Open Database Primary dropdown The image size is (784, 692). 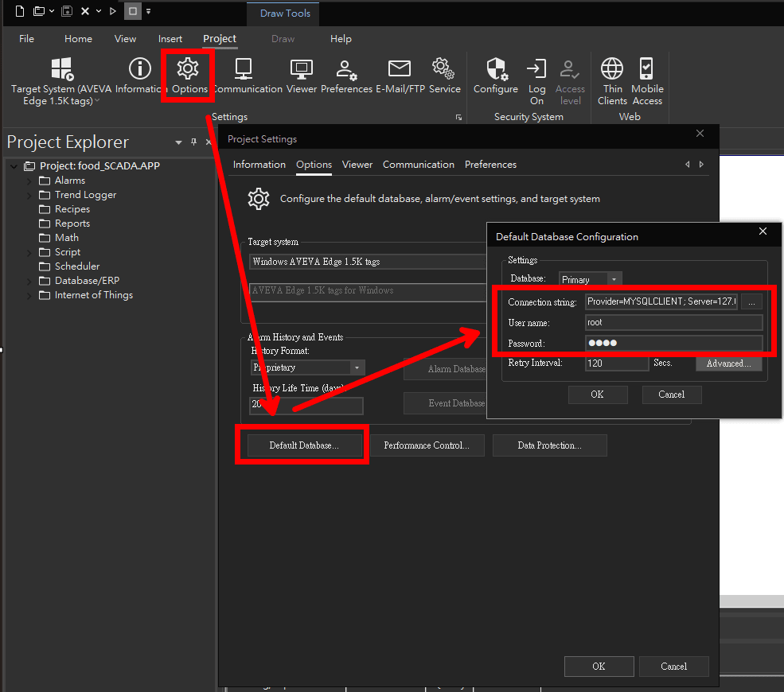(x=614, y=279)
